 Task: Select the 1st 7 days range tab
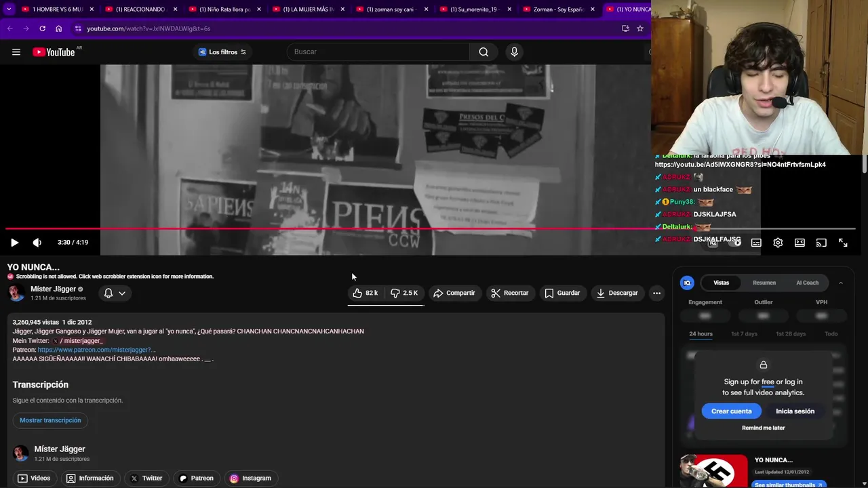(x=744, y=334)
